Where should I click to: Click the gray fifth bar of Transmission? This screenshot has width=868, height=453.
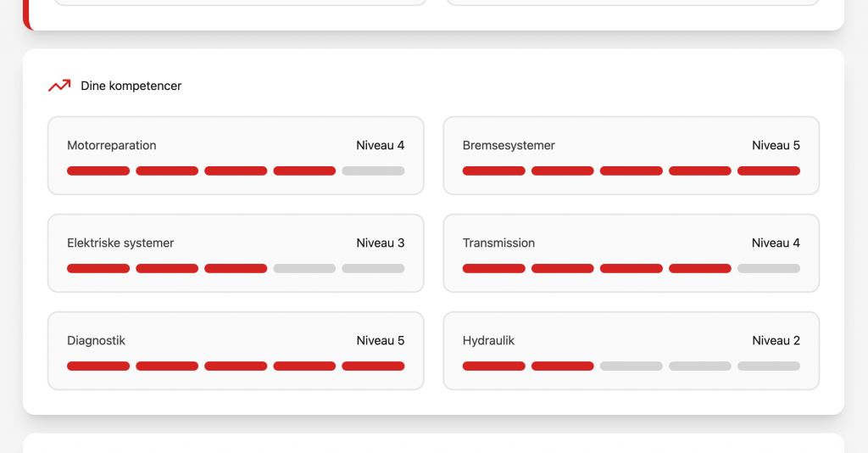point(769,268)
